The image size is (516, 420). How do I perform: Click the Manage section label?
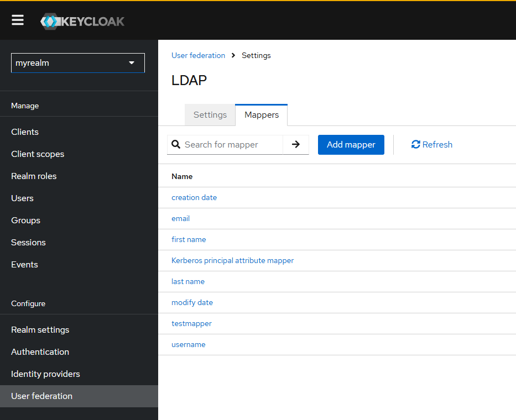coord(25,106)
